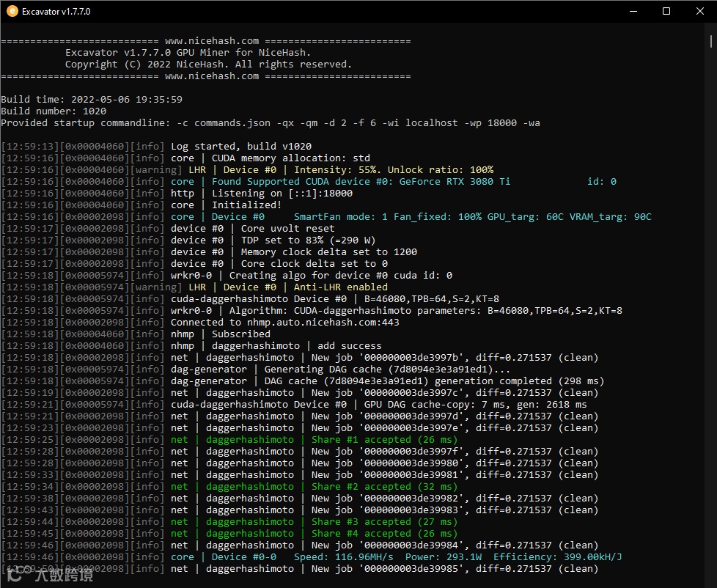The height and width of the screenshot is (588, 717).
Task: Click the 'Build number: 1020' line
Action: pyautogui.click(x=54, y=111)
